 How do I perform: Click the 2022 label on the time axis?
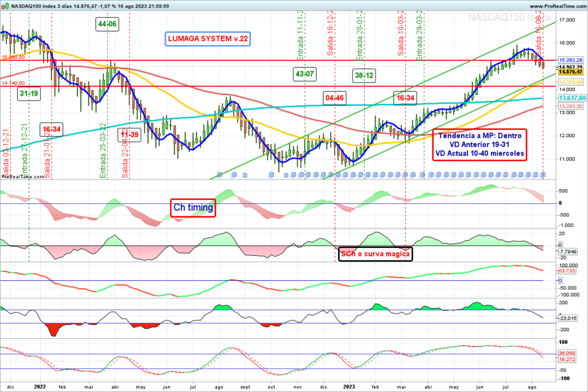click(40, 387)
